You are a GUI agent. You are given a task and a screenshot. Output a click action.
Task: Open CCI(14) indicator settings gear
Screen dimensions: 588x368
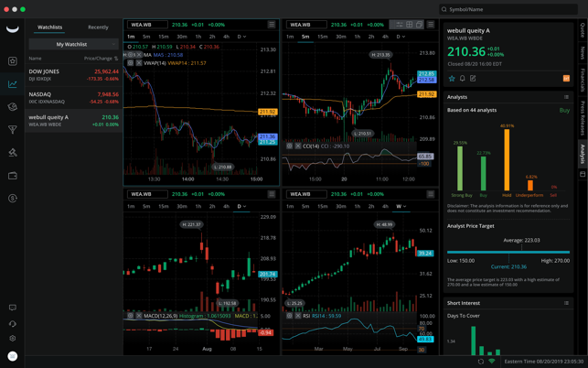point(290,146)
